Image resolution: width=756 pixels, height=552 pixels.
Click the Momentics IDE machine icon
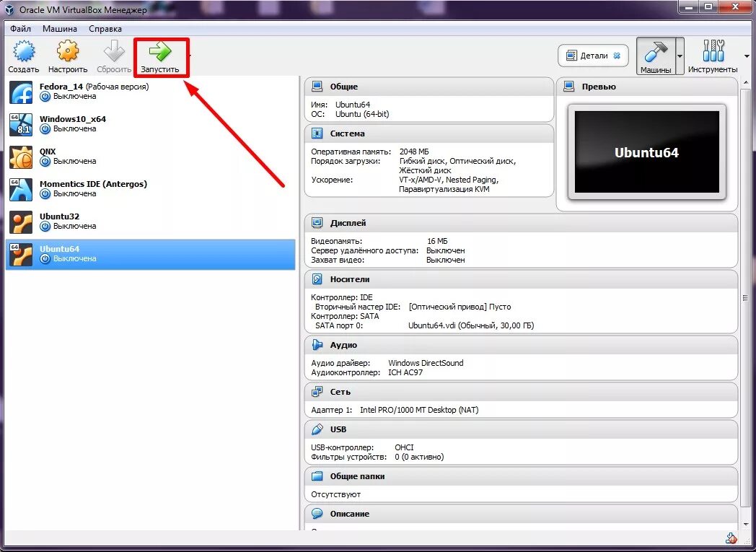[21, 190]
